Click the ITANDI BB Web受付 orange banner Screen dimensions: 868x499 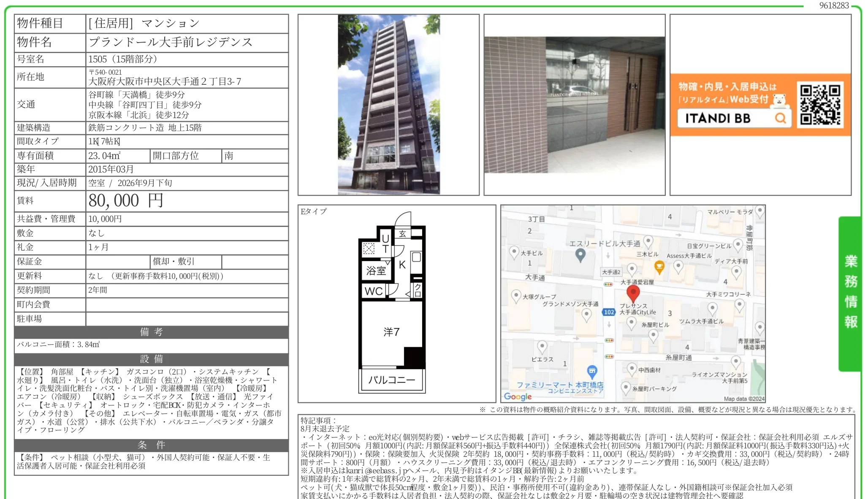click(760, 105)
